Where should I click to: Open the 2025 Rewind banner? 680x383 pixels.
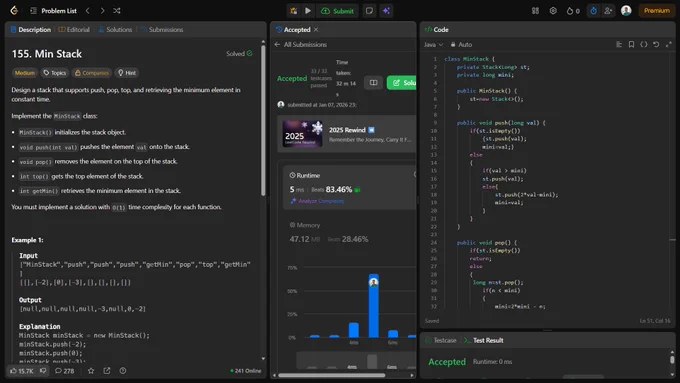pos(347,134)
